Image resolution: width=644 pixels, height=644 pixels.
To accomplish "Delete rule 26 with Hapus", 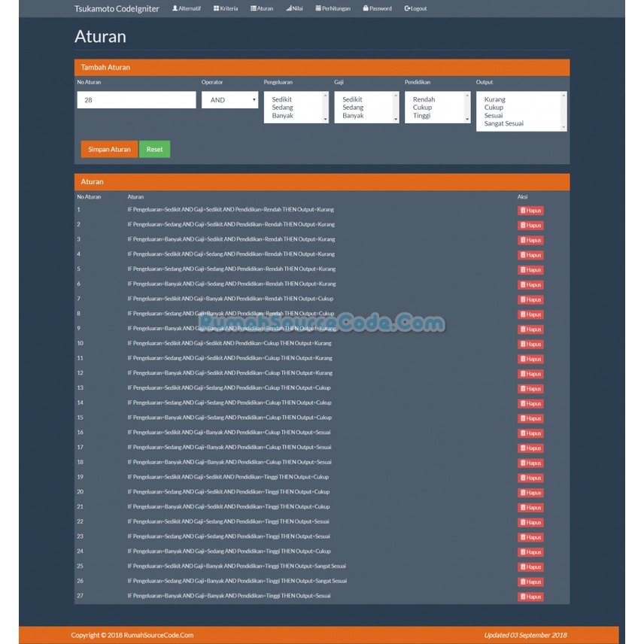I will point(530,582).
